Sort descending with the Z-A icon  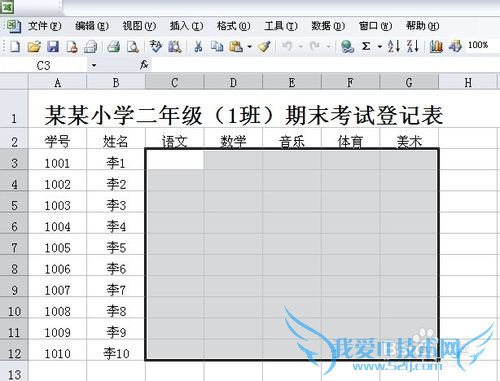click(x=413, y=46)
